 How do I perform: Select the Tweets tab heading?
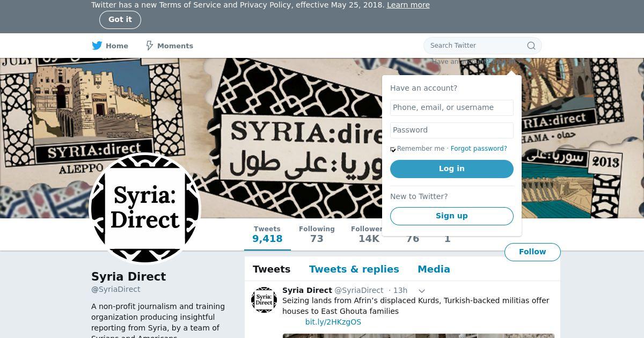click(272, 269)
